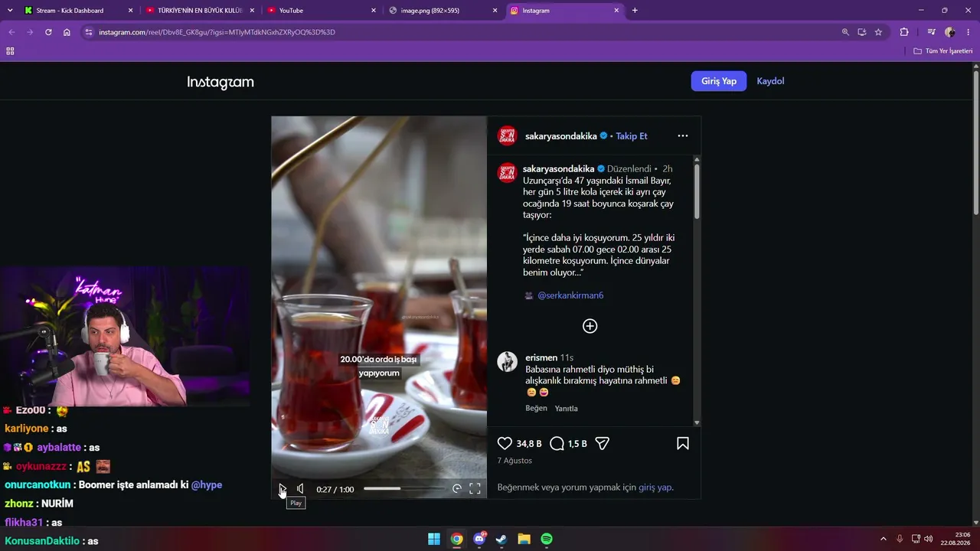The height and width of the screenshot is (551, 980).
Task: Open a new browser tab
Action: 635,11
